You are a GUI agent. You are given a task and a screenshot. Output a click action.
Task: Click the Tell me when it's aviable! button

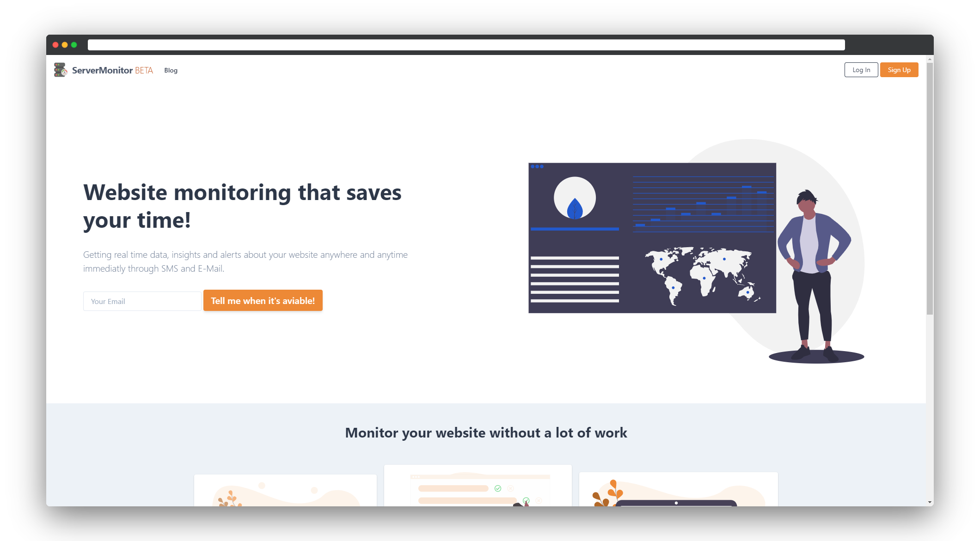[x=263, y=301]
